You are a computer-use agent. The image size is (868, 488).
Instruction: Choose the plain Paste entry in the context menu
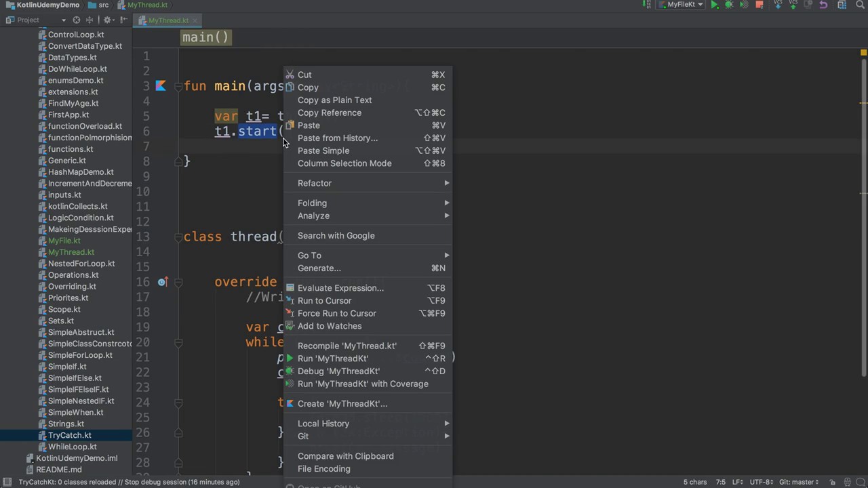pyautogui.click(x=367, y=125)
